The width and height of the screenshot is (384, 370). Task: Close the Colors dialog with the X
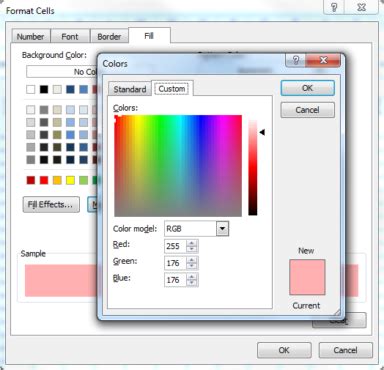pos(323,60)
